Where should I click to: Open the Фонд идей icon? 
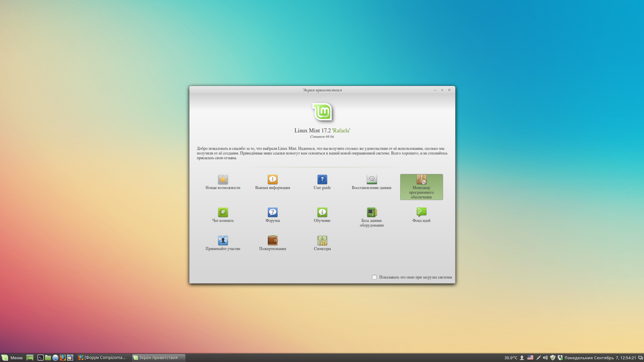421,212
